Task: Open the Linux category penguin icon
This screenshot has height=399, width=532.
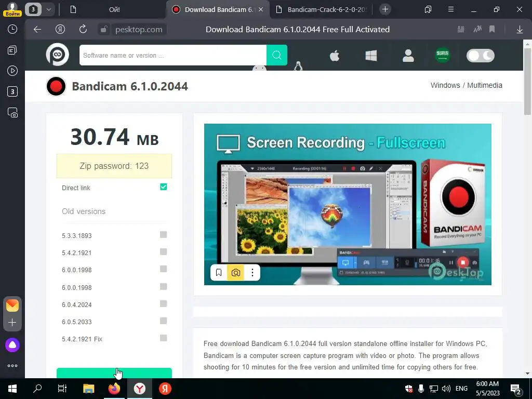Action: [298, 66]
